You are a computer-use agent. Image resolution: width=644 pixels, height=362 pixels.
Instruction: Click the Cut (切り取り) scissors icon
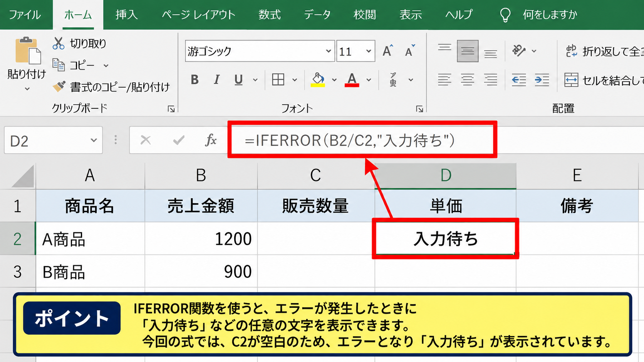pos(59,43)
